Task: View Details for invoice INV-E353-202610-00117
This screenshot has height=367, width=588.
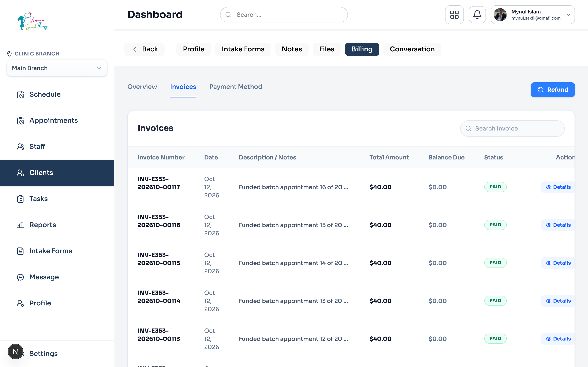Action: click(558, 187)
